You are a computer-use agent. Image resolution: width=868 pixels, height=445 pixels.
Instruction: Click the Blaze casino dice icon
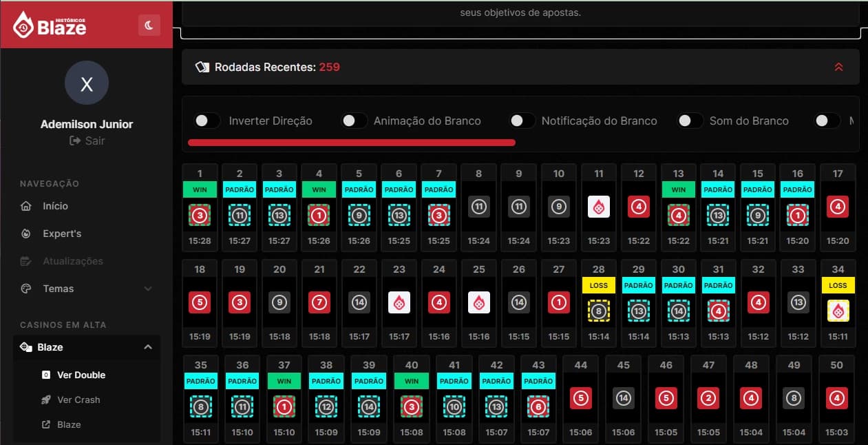coord(26,347)
